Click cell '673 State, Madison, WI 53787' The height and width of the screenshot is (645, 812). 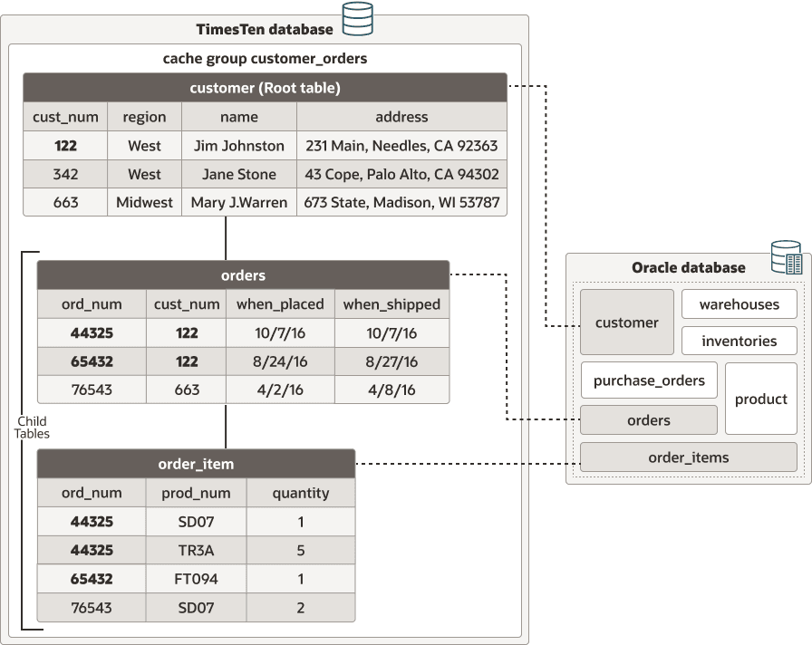[x=401, y=202]
